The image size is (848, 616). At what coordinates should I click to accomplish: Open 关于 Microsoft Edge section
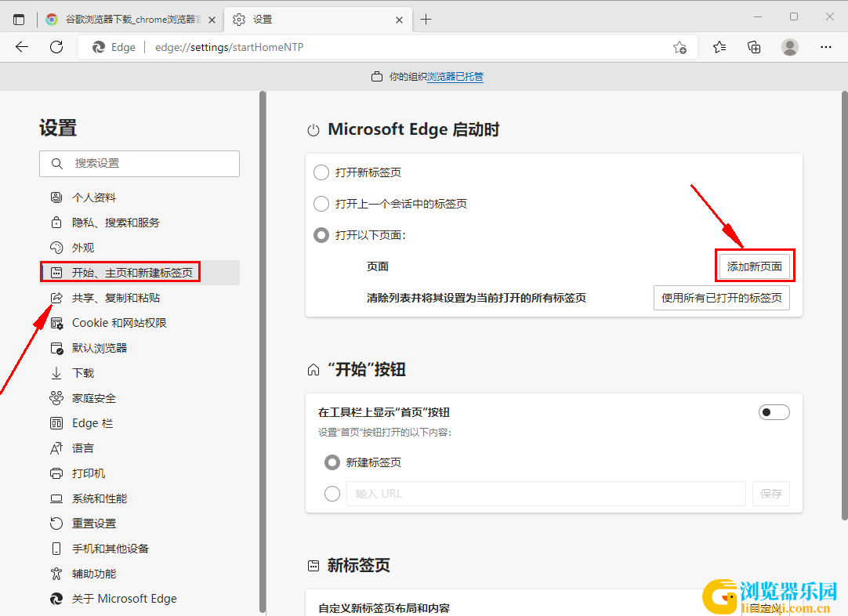(x=140, y=599)
